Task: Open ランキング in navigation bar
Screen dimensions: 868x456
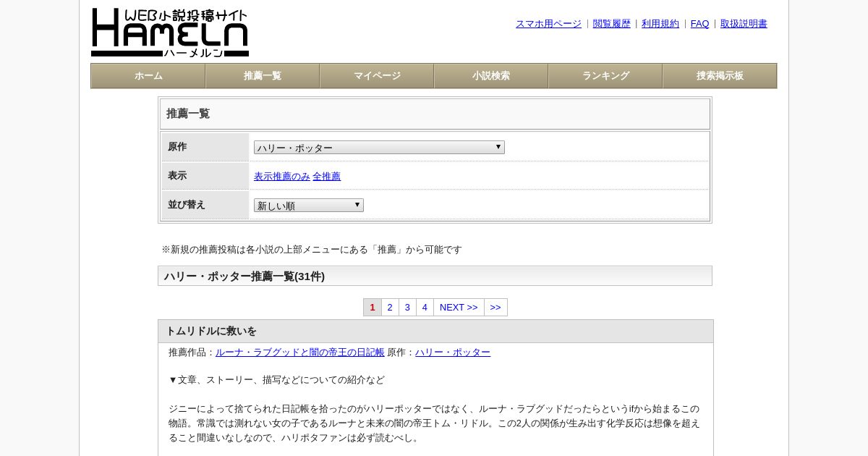Action: 605,76
